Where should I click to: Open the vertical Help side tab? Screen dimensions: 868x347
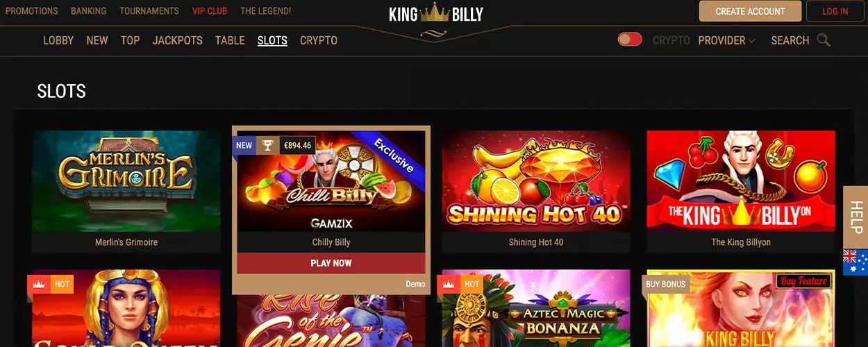[856, 217]
